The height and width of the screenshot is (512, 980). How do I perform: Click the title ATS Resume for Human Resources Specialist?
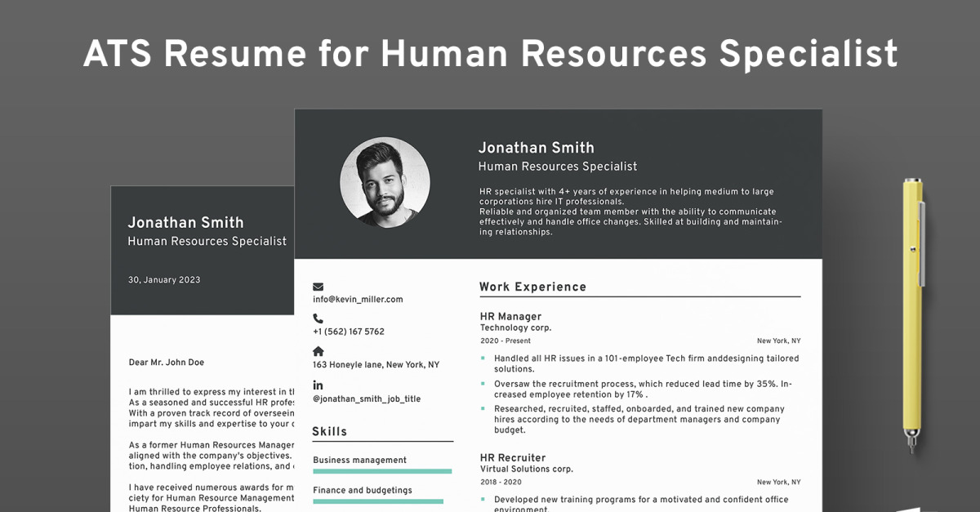point(490,54)
